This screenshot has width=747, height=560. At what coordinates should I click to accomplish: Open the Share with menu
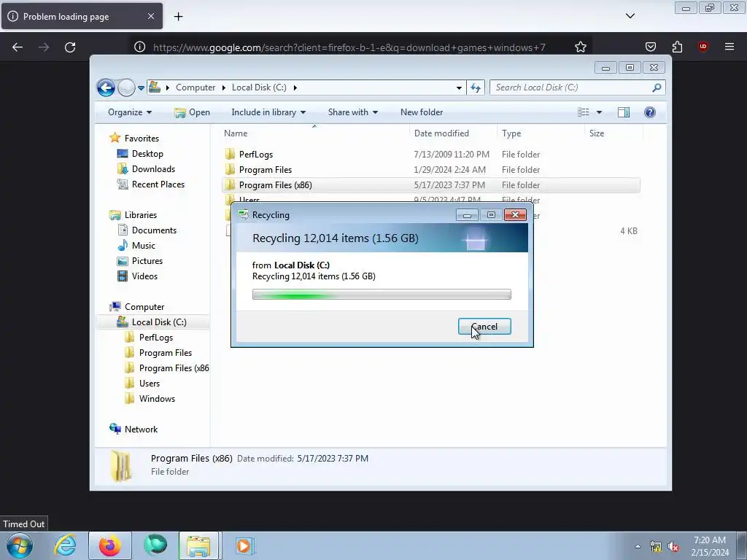click(x=352, y=112)
